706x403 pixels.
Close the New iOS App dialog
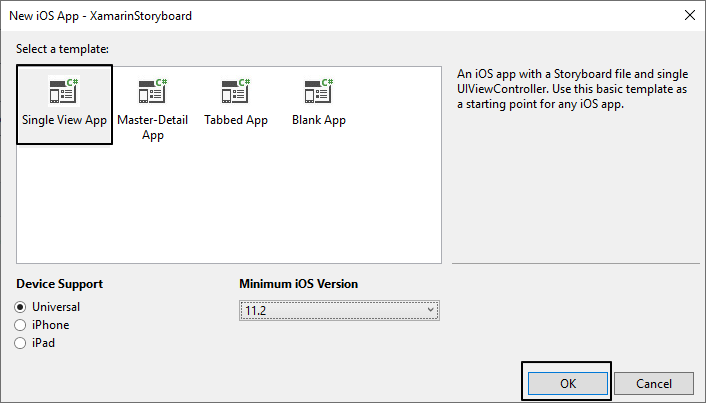tap(690, 15)
